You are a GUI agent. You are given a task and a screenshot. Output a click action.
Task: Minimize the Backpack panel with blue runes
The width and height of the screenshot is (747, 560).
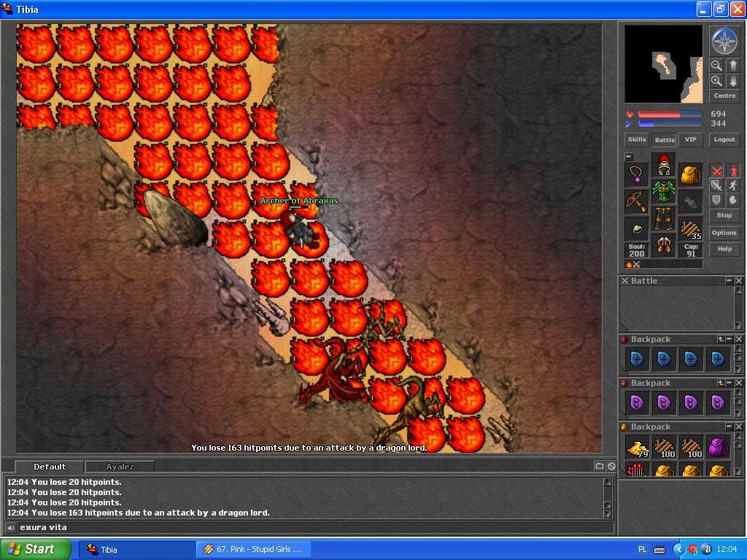click(729, 339)
